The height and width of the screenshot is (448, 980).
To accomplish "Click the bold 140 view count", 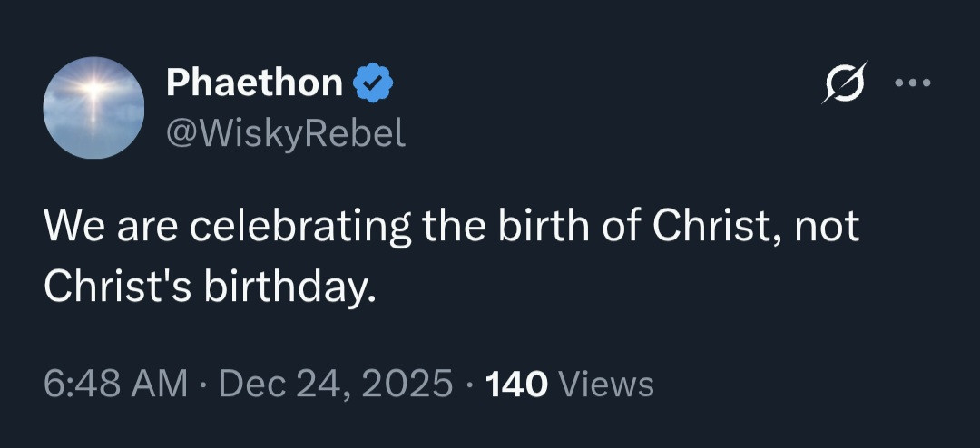I will pos(517,385).
